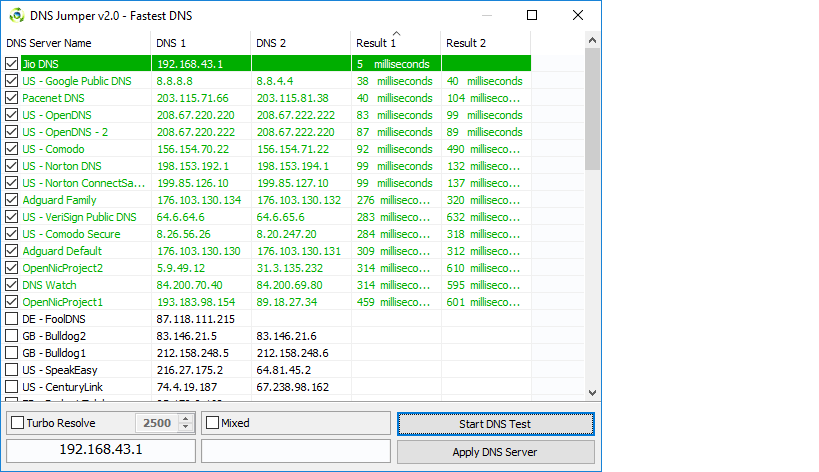Click the 67.238.98.162 address cell
819x472 pixels.
coord(292,387)
